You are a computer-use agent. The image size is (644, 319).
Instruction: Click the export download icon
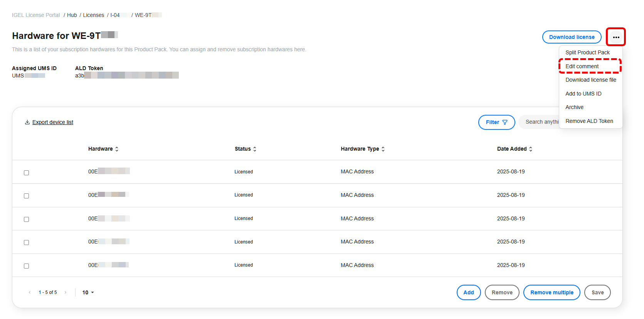tap(27, 122)
